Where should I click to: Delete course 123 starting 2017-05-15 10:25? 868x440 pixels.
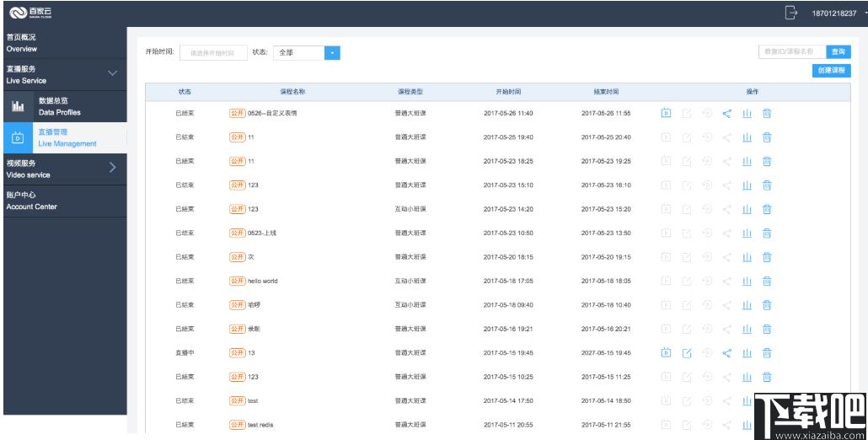click(x=767, y=377)
